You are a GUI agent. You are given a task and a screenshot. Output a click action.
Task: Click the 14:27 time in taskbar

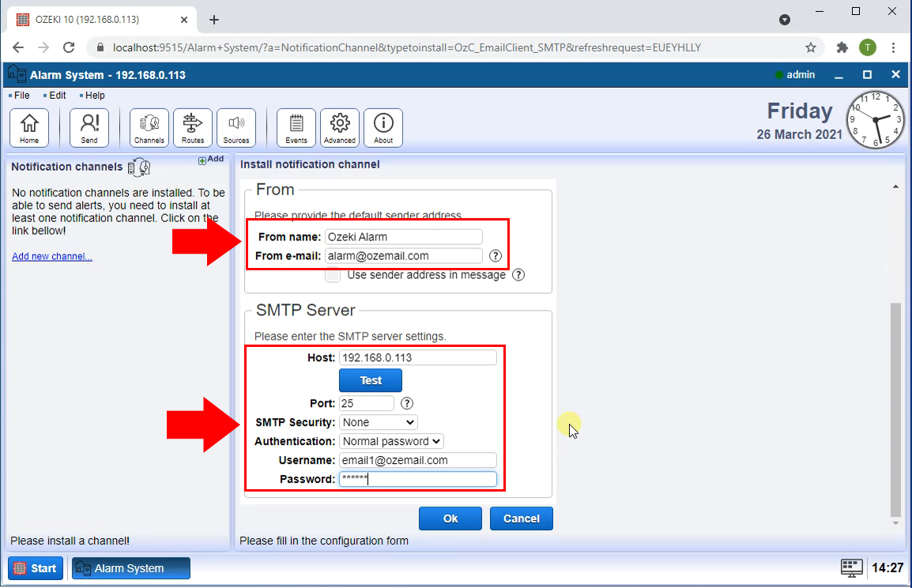[888, 568]
